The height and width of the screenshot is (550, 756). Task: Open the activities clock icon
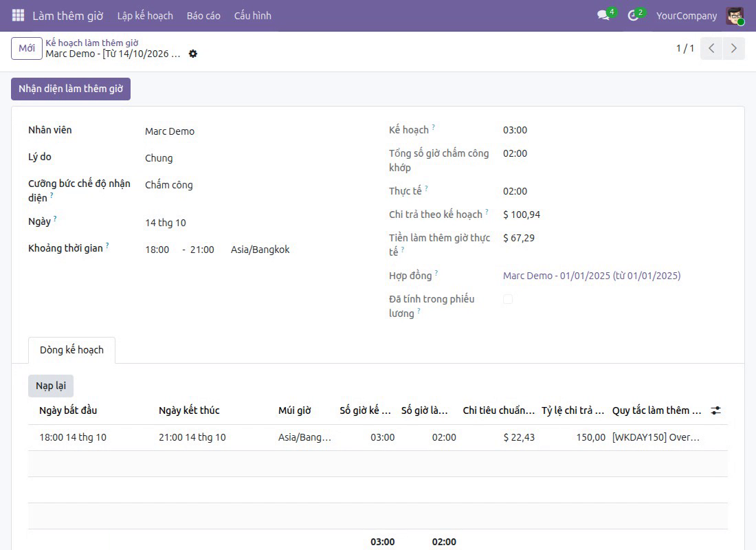(633, 15)
